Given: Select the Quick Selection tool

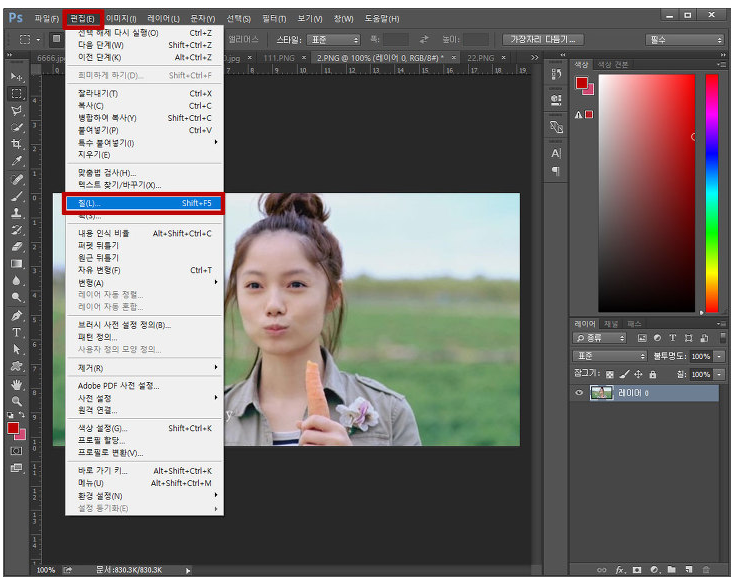Looking at the screenshot, I should tap(16, 127).
